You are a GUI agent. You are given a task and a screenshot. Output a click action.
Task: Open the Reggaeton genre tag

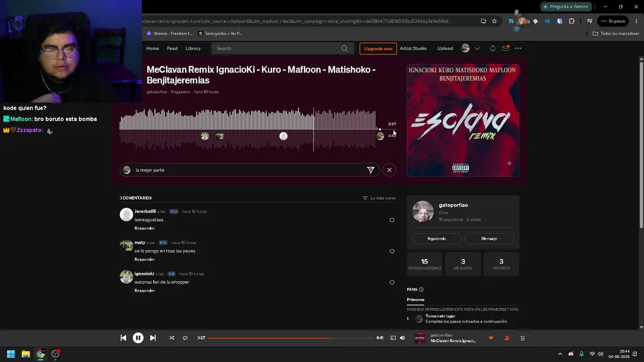pyautogui.click(x=181, y=92)
